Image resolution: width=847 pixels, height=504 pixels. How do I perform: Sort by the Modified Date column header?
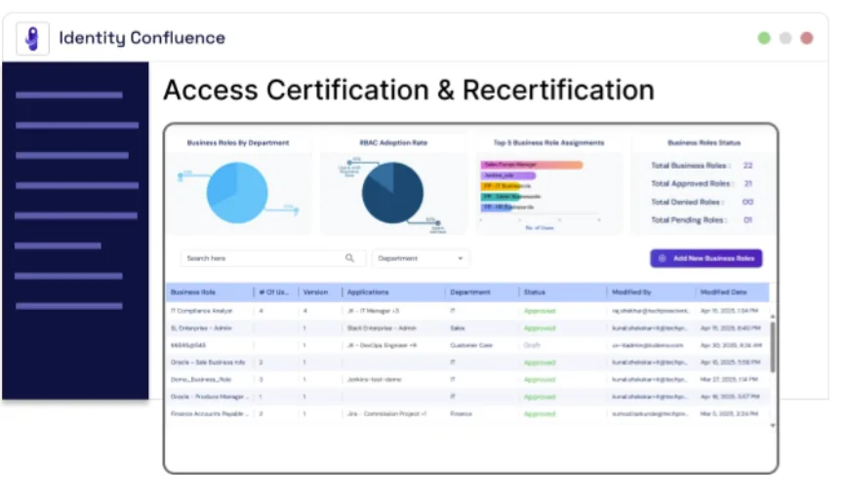coord(723,291)
